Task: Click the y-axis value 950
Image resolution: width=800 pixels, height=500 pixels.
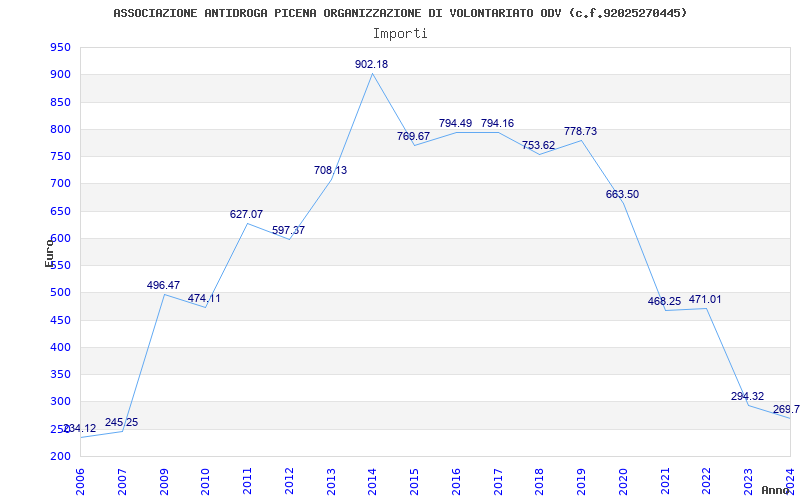Action: (x=60, y=47)
